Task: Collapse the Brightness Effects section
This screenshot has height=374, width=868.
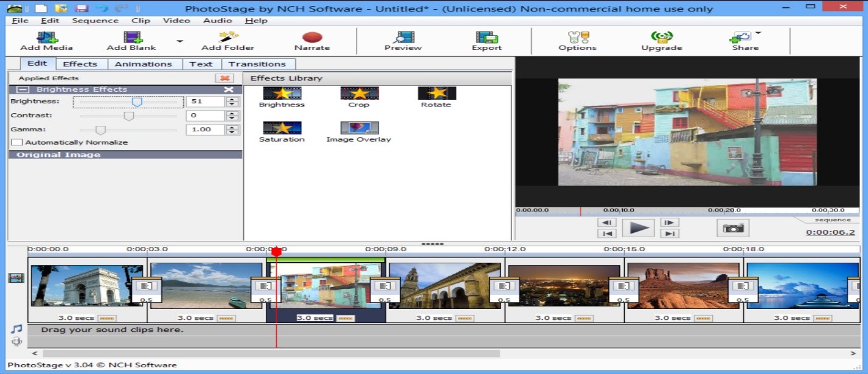Action: coord(23,89)
